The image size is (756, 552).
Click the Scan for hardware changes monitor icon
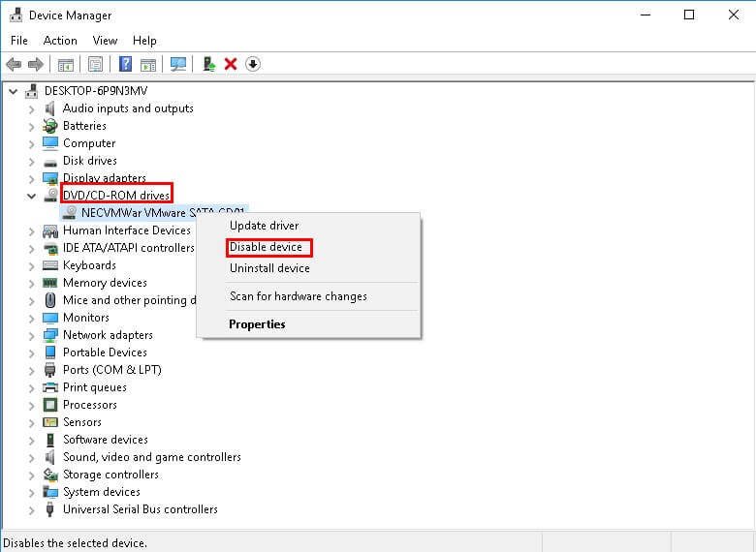click(x=177, y=64)
